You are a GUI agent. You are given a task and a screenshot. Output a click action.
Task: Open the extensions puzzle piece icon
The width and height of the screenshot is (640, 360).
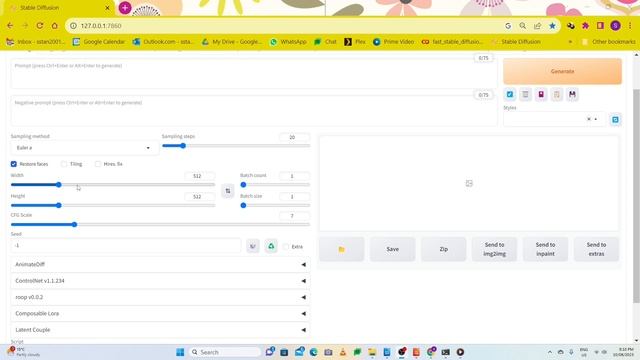tap(585, 26)
